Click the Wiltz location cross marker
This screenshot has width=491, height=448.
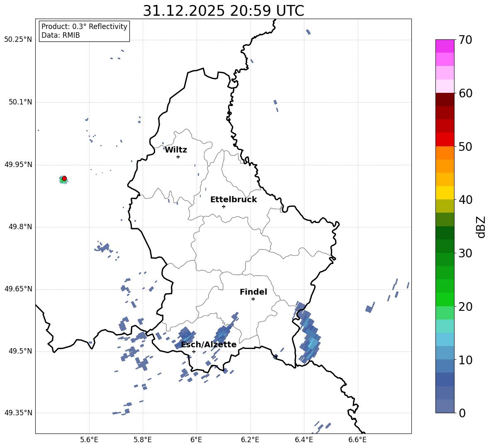point(178,157)
